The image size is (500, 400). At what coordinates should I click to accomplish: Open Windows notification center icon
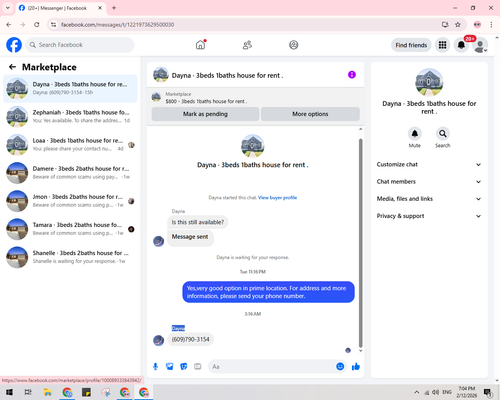point(488,392)
